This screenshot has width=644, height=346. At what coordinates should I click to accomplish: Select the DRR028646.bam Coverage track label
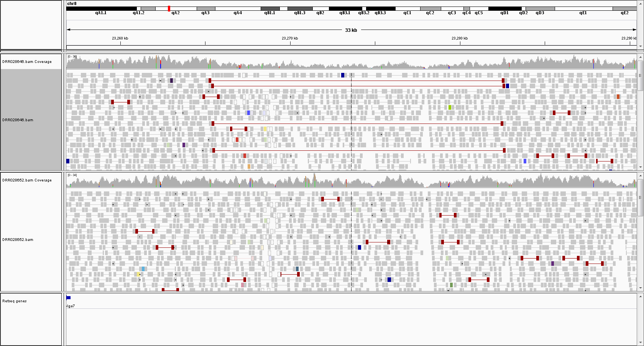27,62
